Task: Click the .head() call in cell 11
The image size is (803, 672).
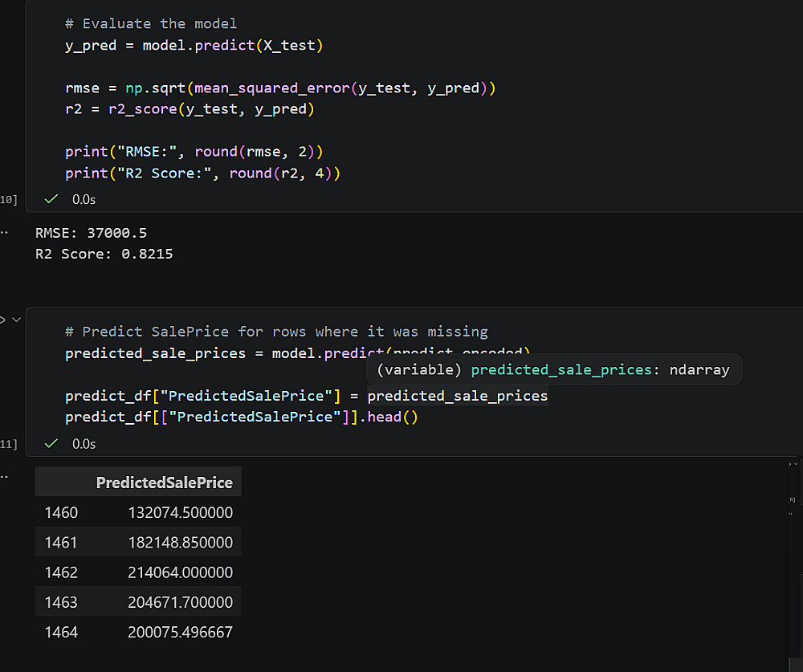Action: 392,417
